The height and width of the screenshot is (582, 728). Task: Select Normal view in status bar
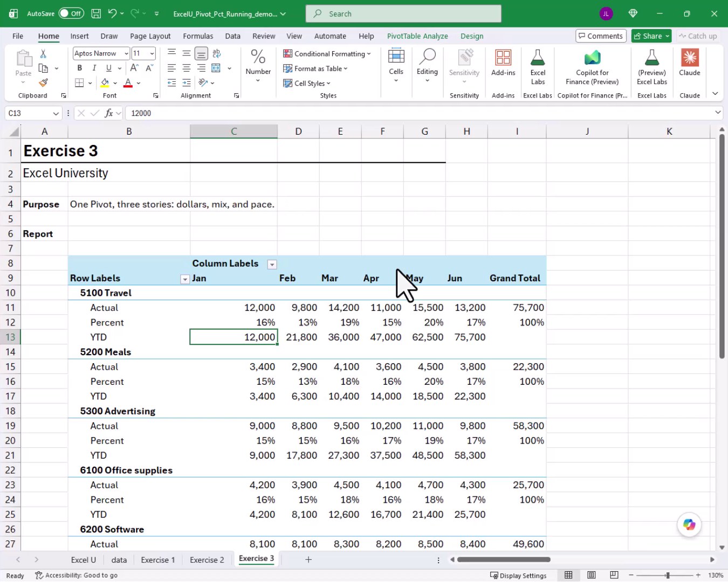click(568, 575)
